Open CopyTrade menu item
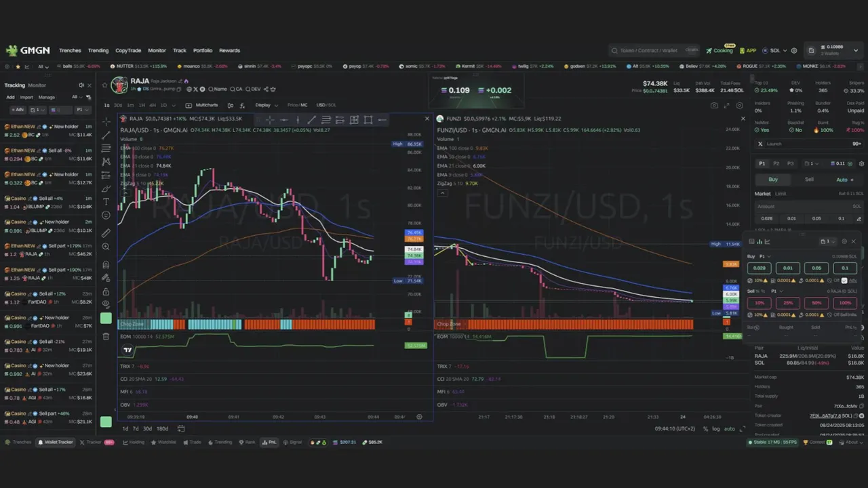The image size is (868, 488). pos(128,50)
